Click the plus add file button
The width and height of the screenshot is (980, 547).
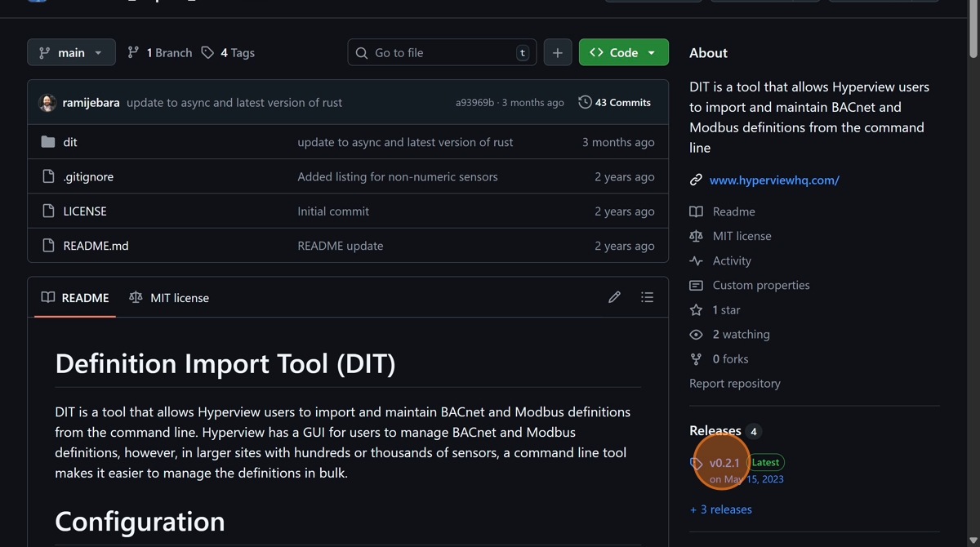tap(558, 52)
